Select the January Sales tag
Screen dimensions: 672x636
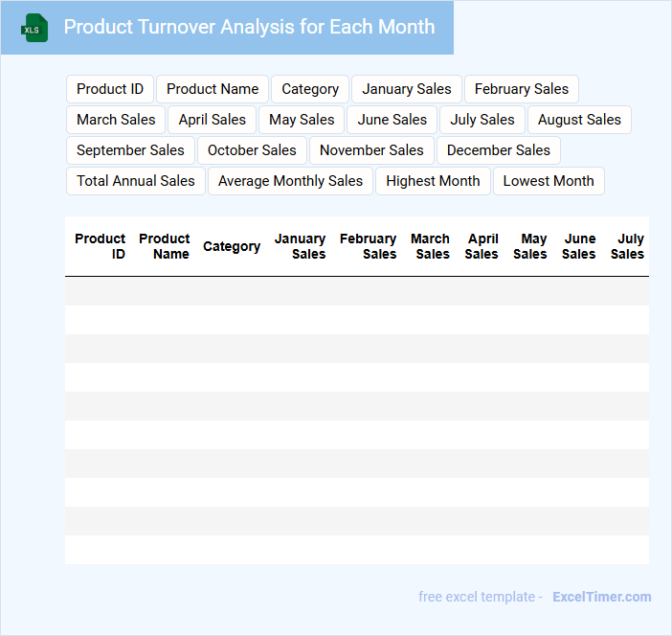point(407,89)
